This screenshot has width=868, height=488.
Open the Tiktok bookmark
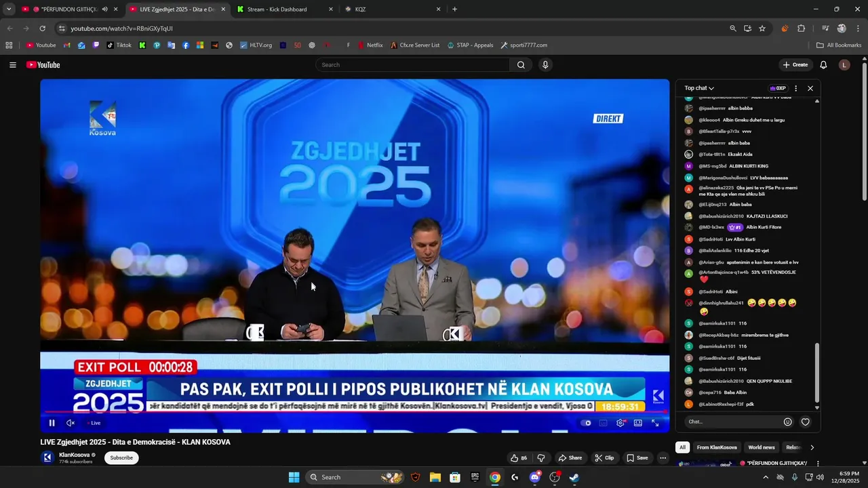pos(119,45)
